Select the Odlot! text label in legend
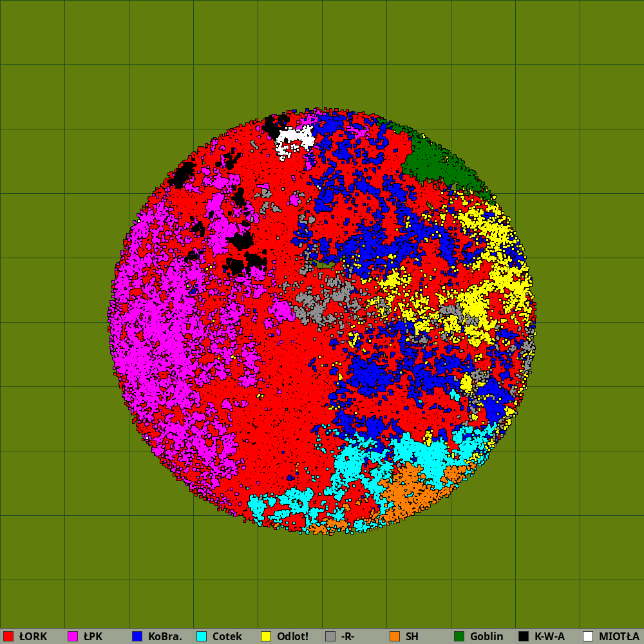 [292, 636]
